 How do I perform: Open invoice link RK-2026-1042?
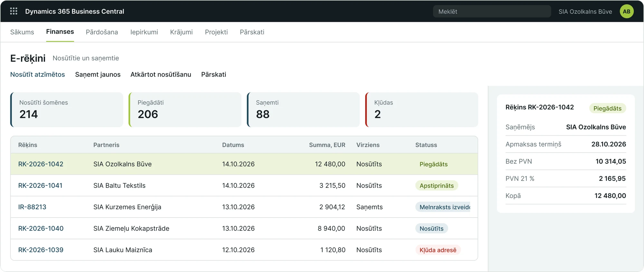coord(41,164)
